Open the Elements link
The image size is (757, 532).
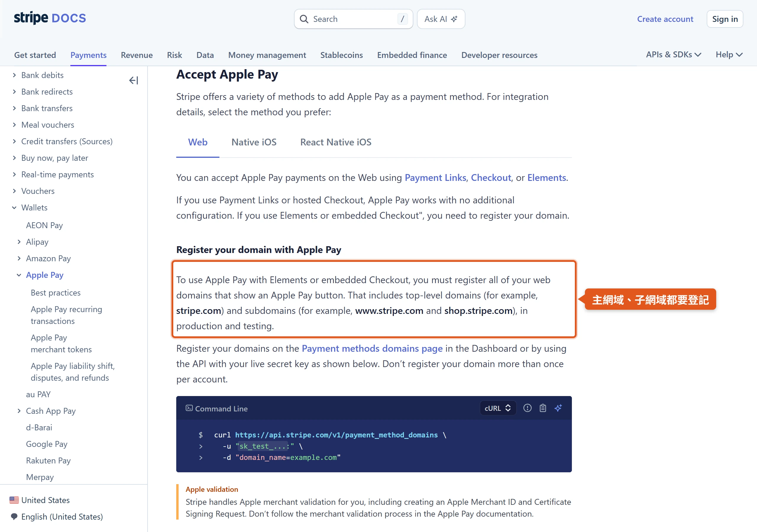tap(547, 178)
